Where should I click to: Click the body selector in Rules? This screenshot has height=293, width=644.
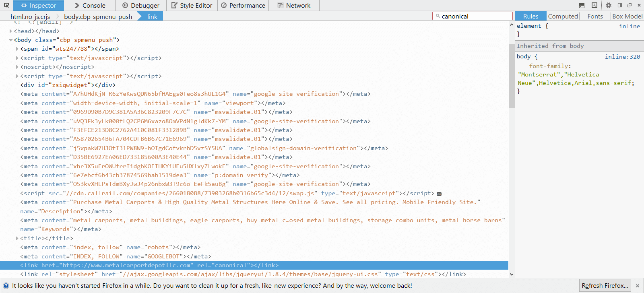click(524, 57)
